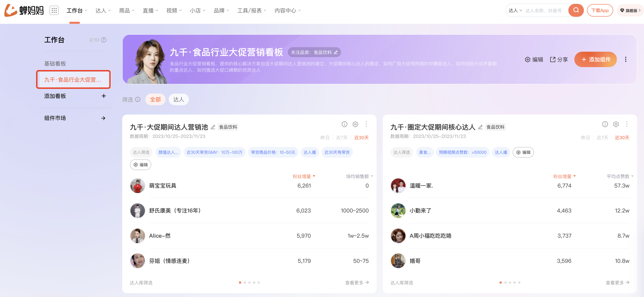Viewport: 644px width, 297px height.
Task: Click 温暖一家. avatar
Action: point(398,186)
